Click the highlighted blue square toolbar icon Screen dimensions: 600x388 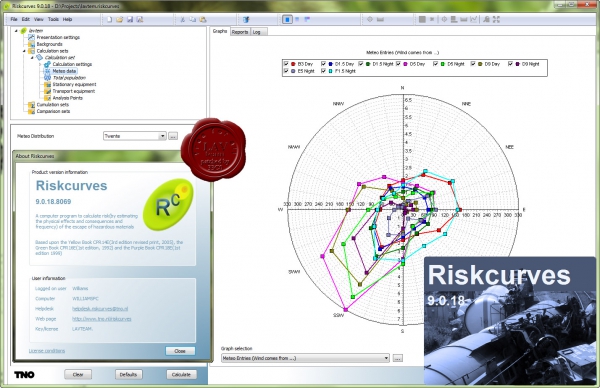[287, 19]
